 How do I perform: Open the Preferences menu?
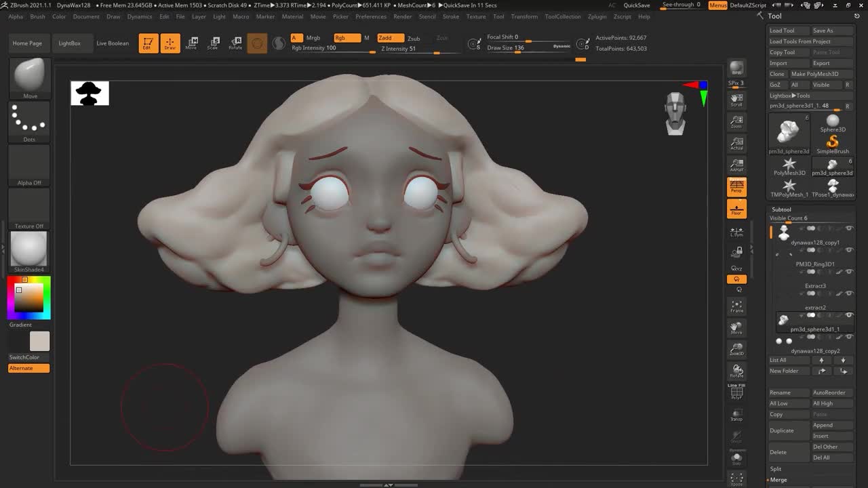point(371,16)
